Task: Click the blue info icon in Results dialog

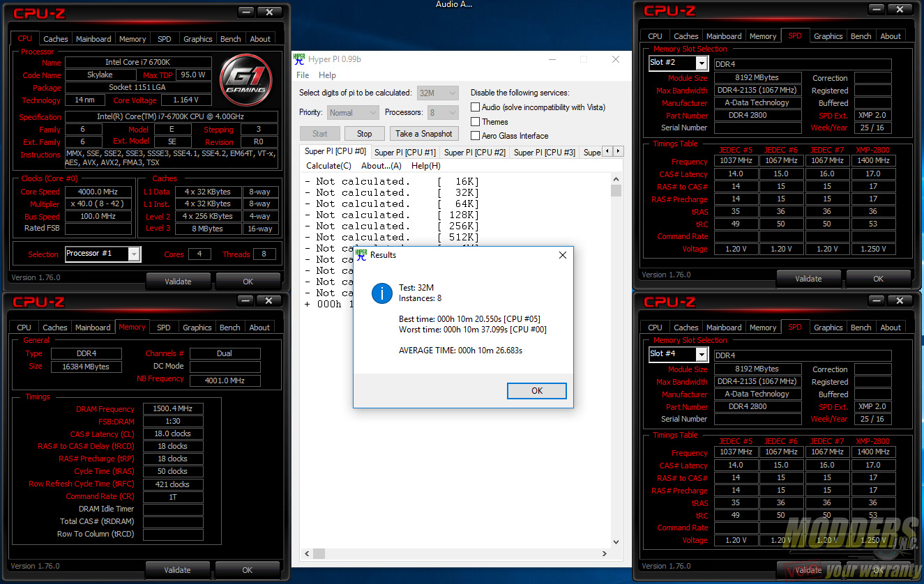Action: click(382, 293)
